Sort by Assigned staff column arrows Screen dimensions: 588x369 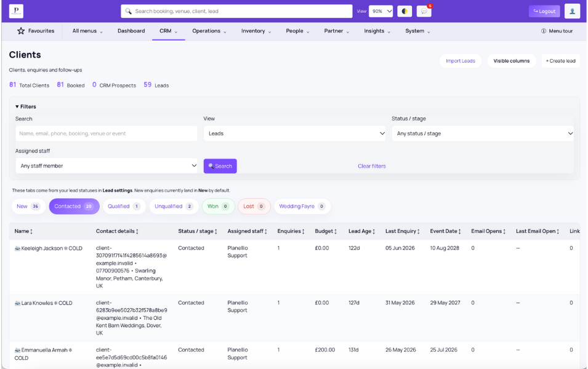265,231
